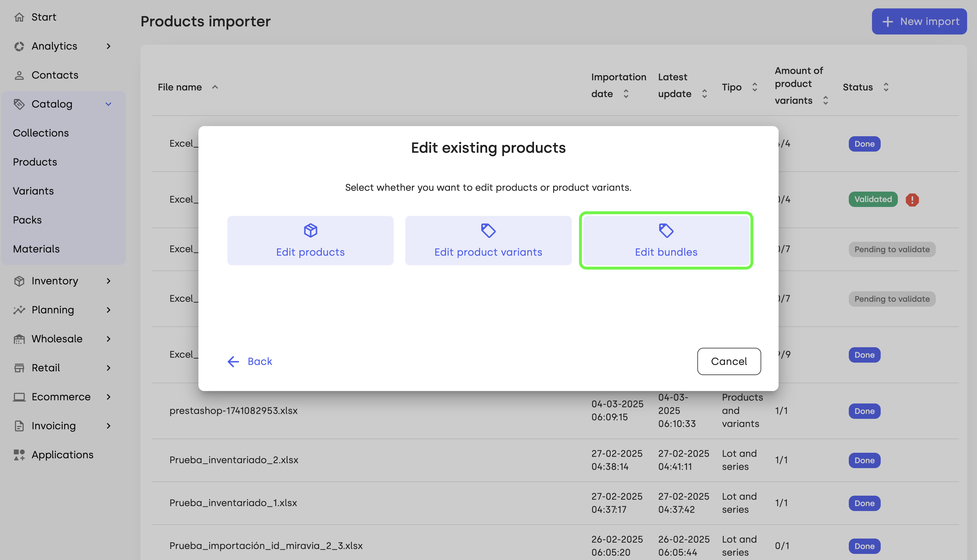
Task: Click Done badge for Prueba_inventariado_1.xlsx
Action: coord(865,503)
